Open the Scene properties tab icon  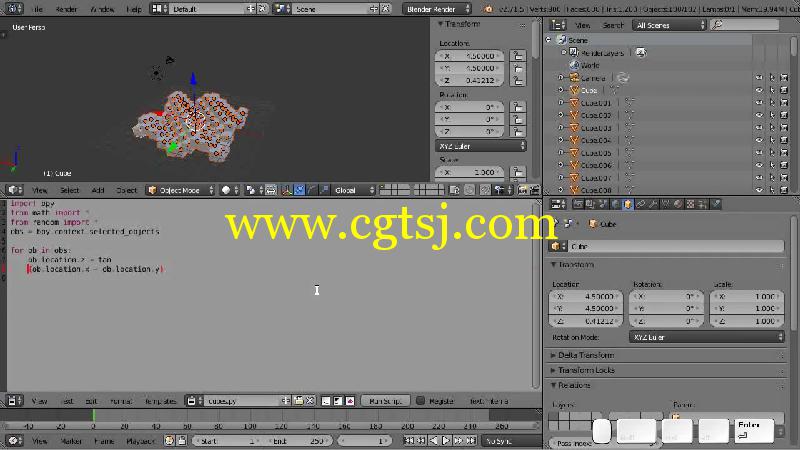(x=603, y=204)
